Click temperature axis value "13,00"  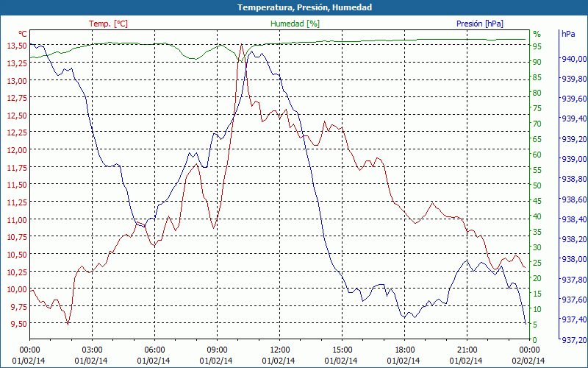click(x=17, y=80)
